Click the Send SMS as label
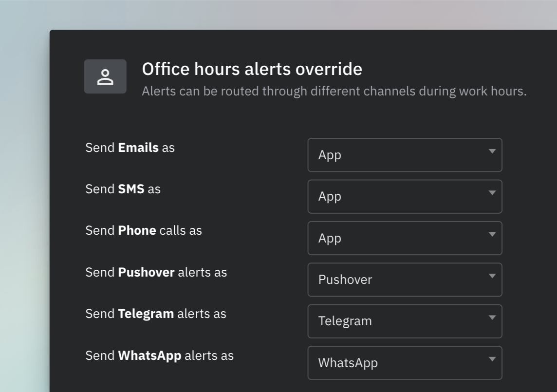Screen dimensions: 557x392 click(x=123, y=189)
